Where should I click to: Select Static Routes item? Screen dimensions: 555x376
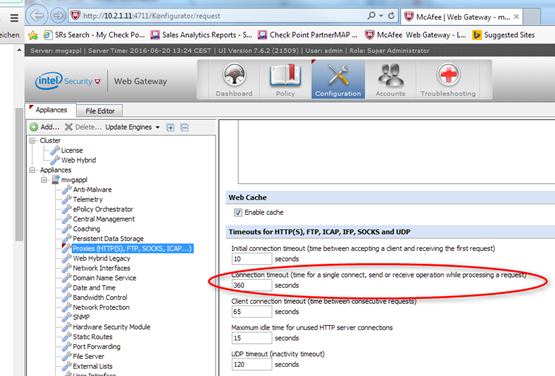pos(93,337)
